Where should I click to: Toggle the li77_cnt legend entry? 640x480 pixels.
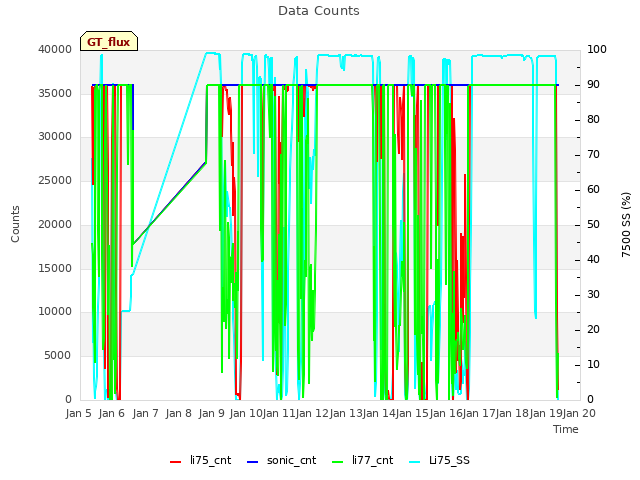tap(363, 460)
